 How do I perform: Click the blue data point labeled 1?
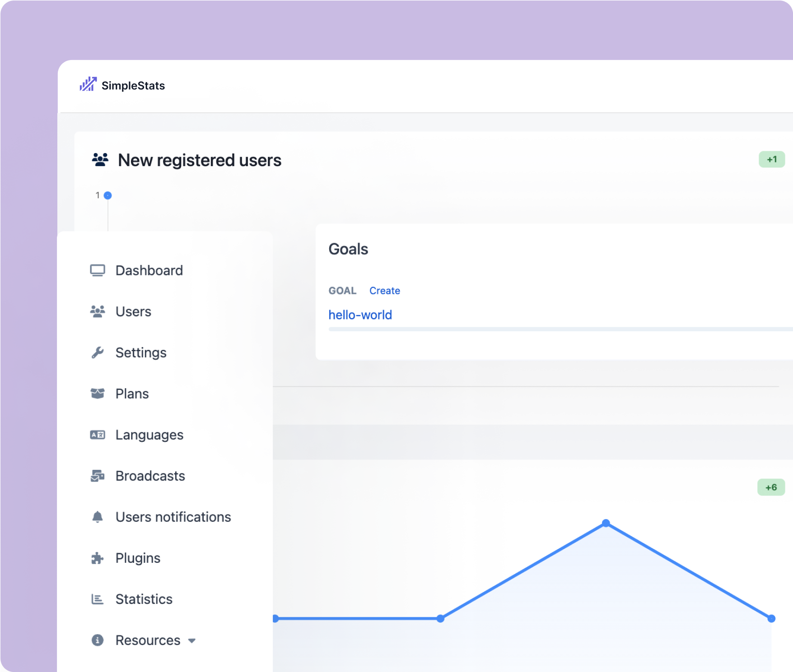(107, 195)
